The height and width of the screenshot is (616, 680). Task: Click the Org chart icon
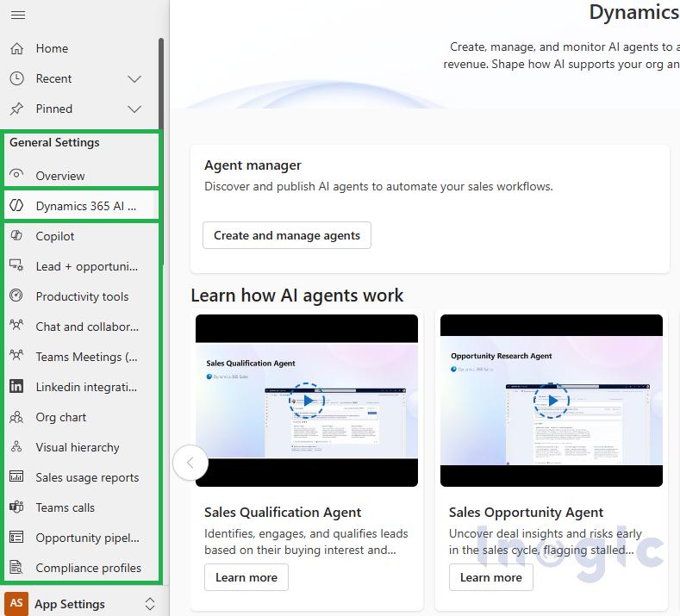coord(16,417)
